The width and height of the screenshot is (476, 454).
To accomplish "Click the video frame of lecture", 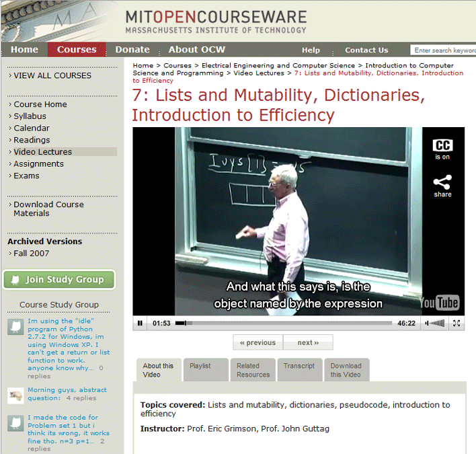I will 299,221.
